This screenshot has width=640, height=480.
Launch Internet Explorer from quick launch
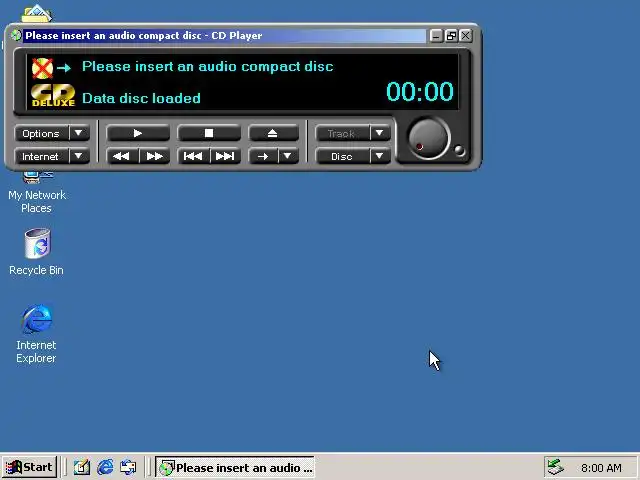[x=105, y=467]
